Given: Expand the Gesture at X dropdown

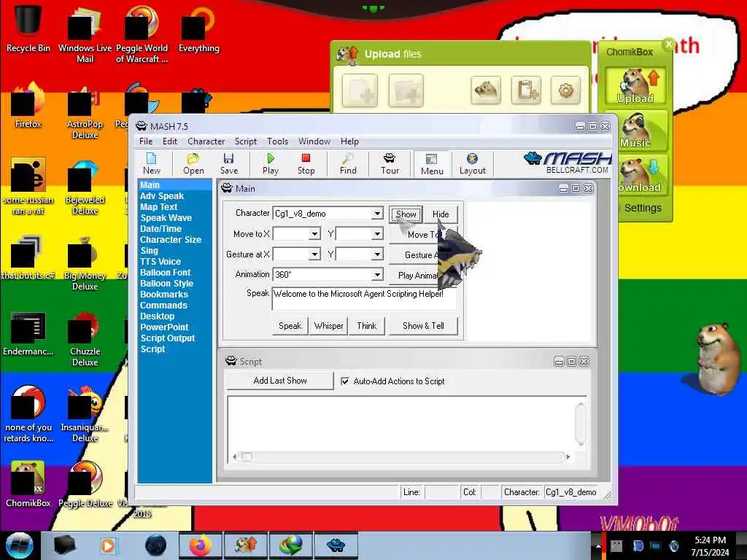Looking at the screenshot, I should (x=314, y=254).
